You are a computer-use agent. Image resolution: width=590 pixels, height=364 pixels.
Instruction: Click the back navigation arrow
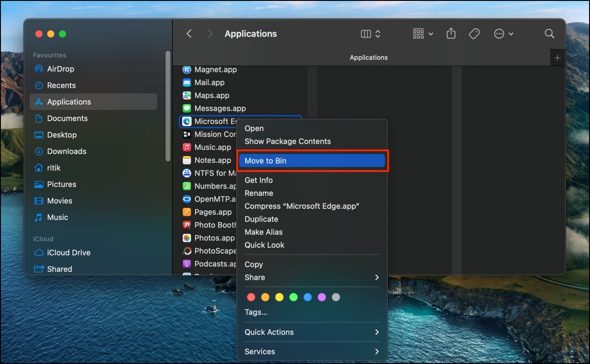pos(189,34)
